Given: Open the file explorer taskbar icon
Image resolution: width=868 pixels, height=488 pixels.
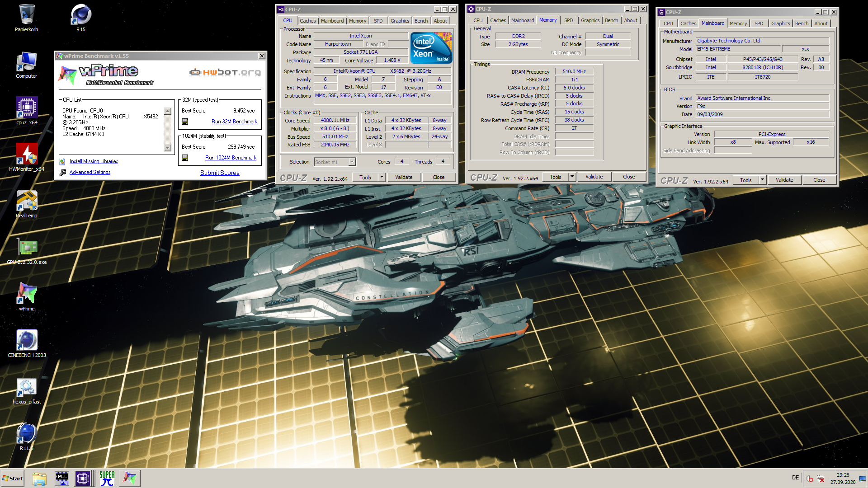Looking at the screenshot, I should pos(39,479).
